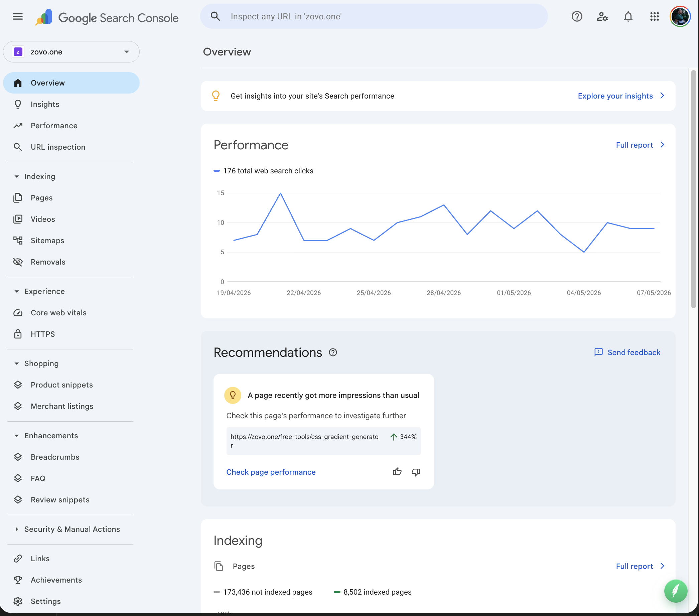
Task: Expand Security & Manual Actions section
Action: (x=16, y=529)
